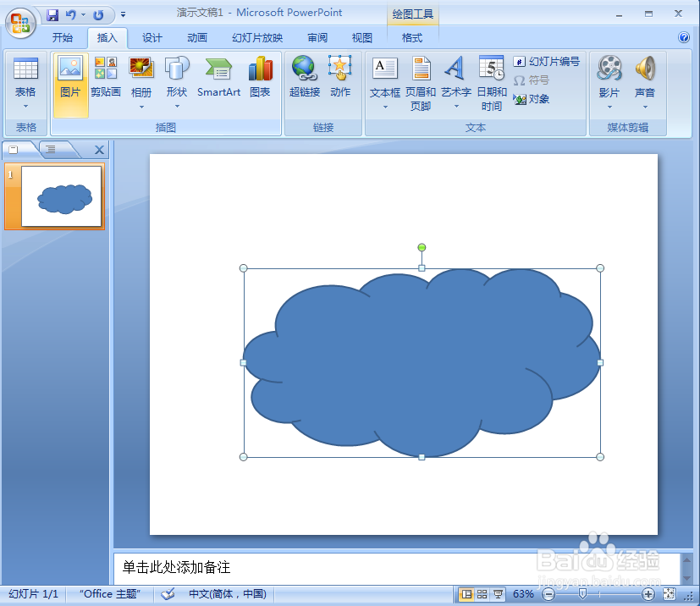
Task: Click the "Office 主题" theme status text
Action: [x=110, y=594]
